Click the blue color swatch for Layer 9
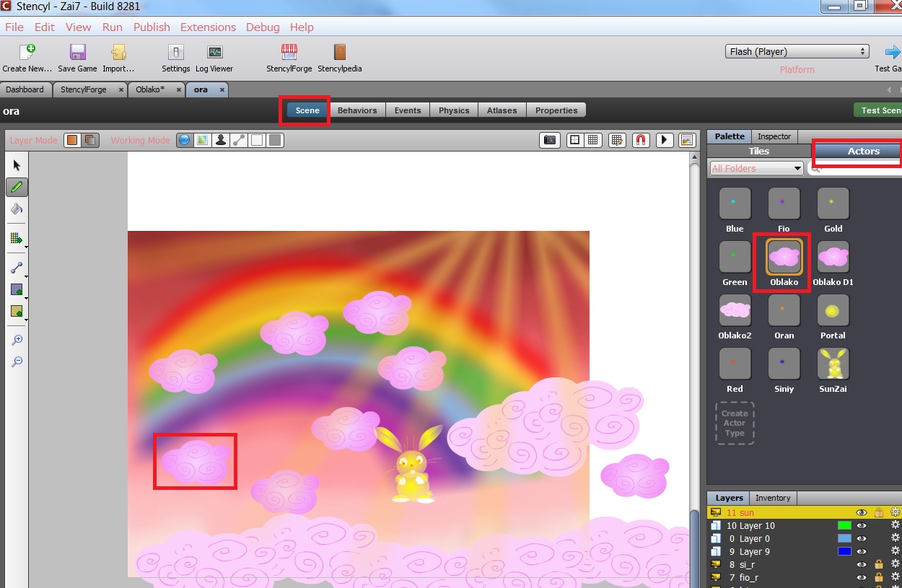The height and width of the screenshot is (588, 902). coord(844,551)
